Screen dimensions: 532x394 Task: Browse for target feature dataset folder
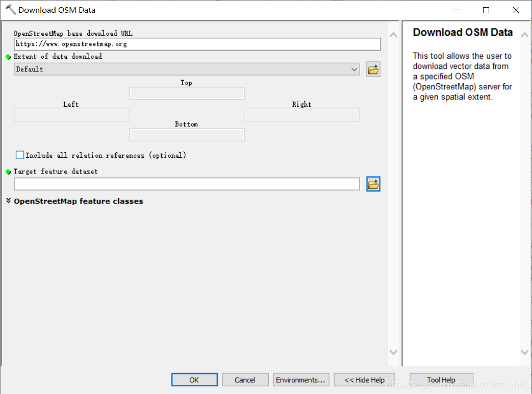point(373,184)
